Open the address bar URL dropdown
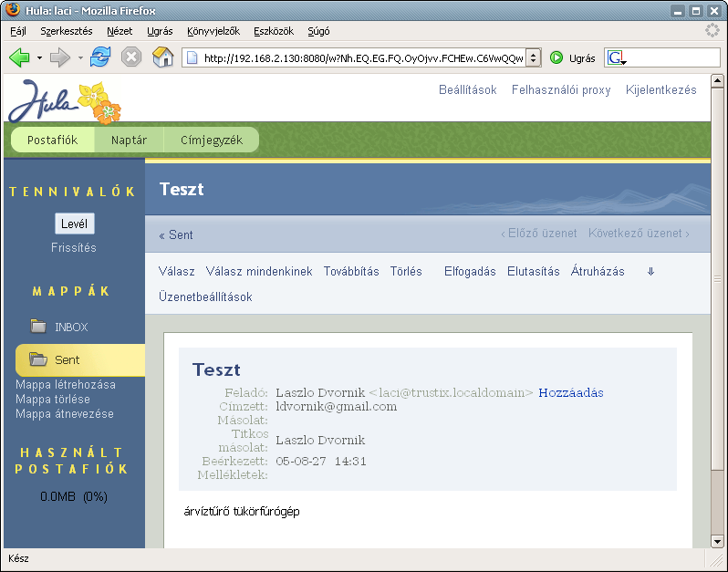This screenshot has height=572, width=728. (x=534, y=58)
